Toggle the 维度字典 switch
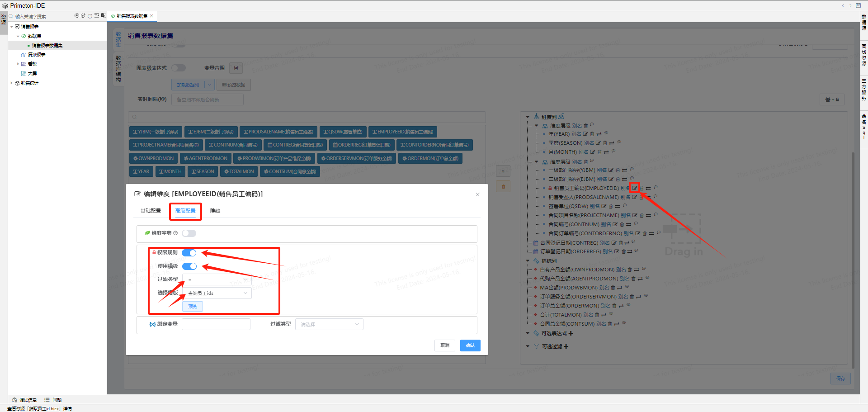This screenshot has height=412, width=868. pos(189,233)
